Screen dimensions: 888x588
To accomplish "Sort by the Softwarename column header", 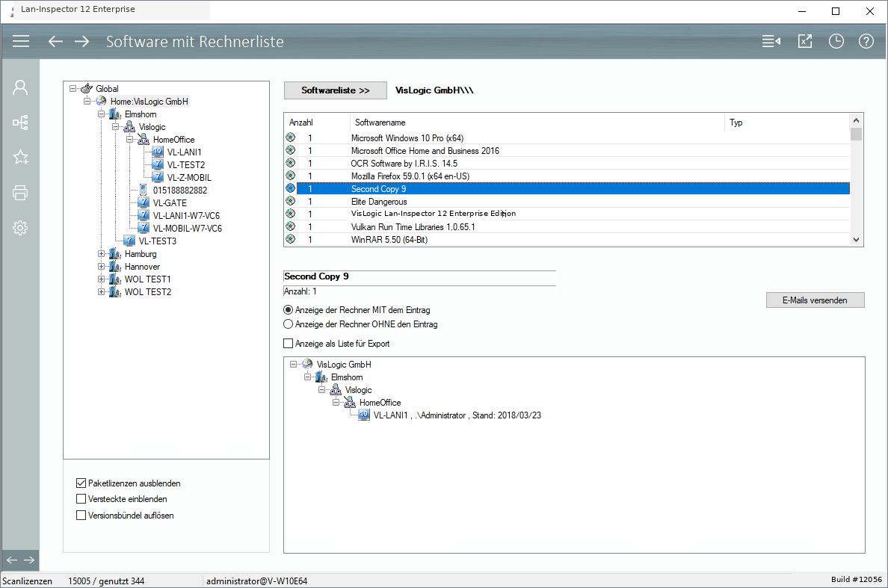I will 537,123.
